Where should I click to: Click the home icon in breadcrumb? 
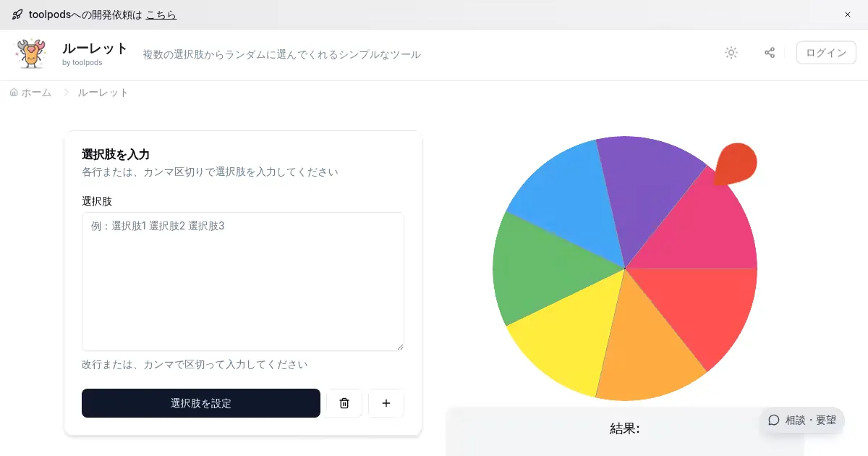[14, 93]
